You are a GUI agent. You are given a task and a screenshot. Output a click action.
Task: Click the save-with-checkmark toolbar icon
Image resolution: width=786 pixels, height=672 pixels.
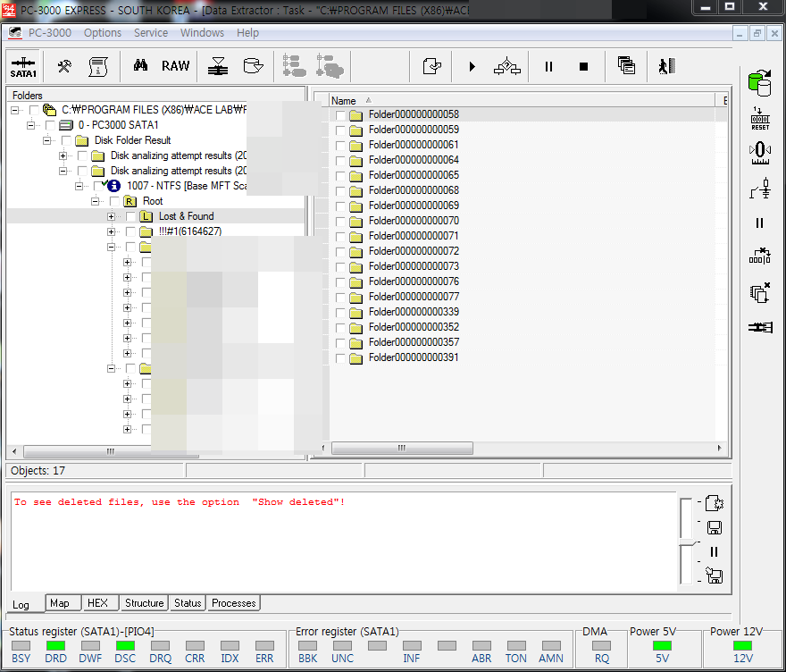(x=431, y=66)
